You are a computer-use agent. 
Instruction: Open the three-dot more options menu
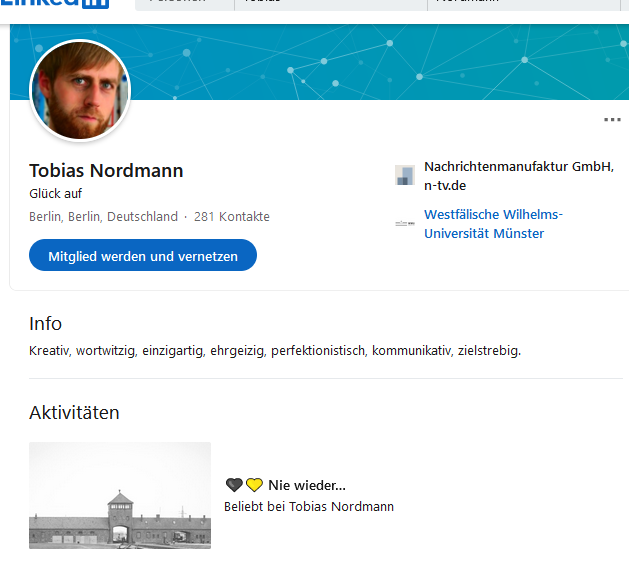[x=612, y=120]
